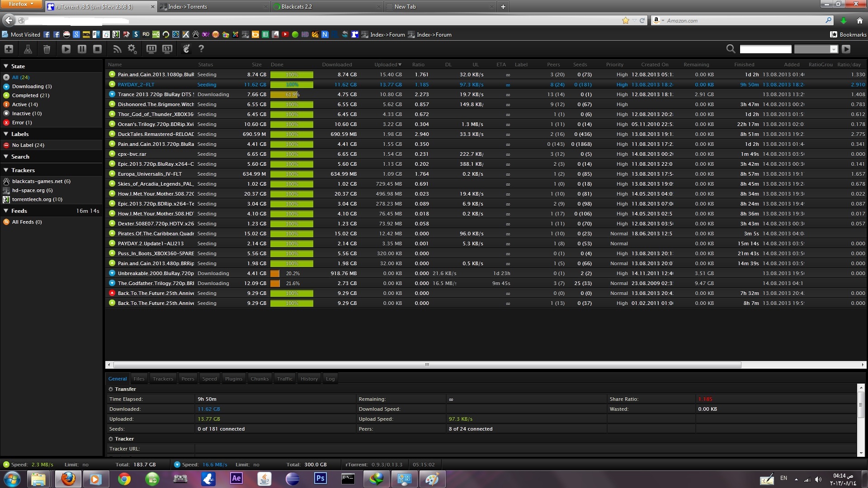Open the Plugins tab

point(234,379)
